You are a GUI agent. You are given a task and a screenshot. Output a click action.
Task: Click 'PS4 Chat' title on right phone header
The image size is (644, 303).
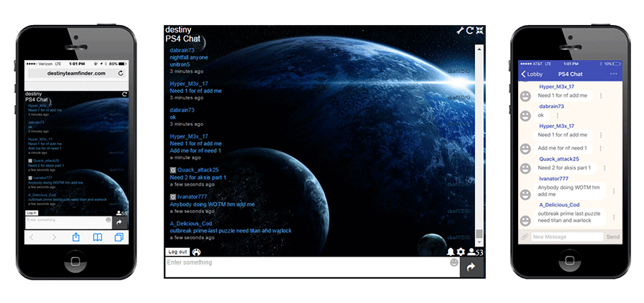(x=570, y=74)
